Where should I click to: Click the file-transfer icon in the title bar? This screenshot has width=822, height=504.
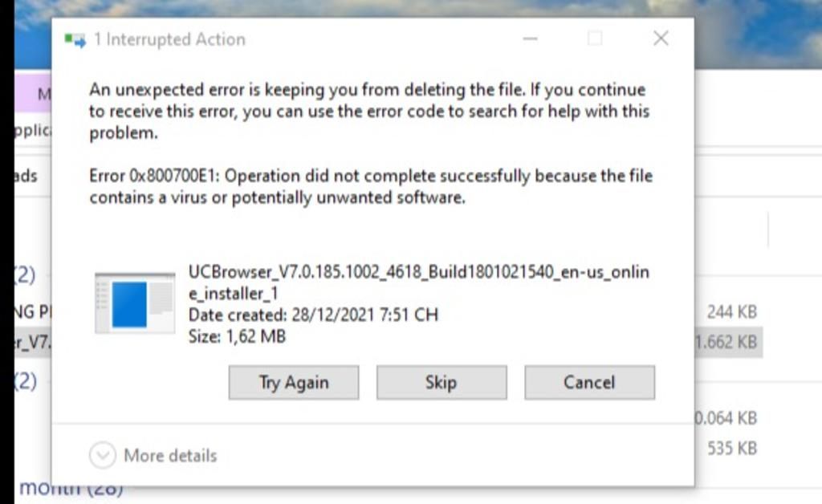75,39
